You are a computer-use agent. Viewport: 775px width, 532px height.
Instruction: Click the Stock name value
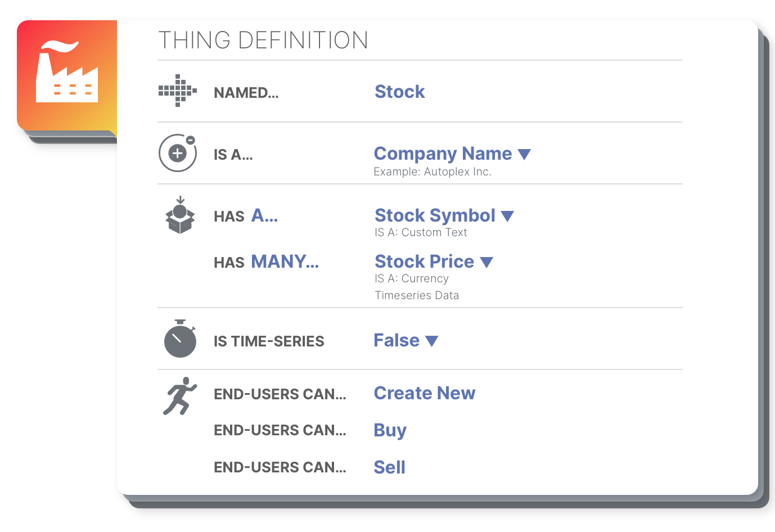click(400, 92)
